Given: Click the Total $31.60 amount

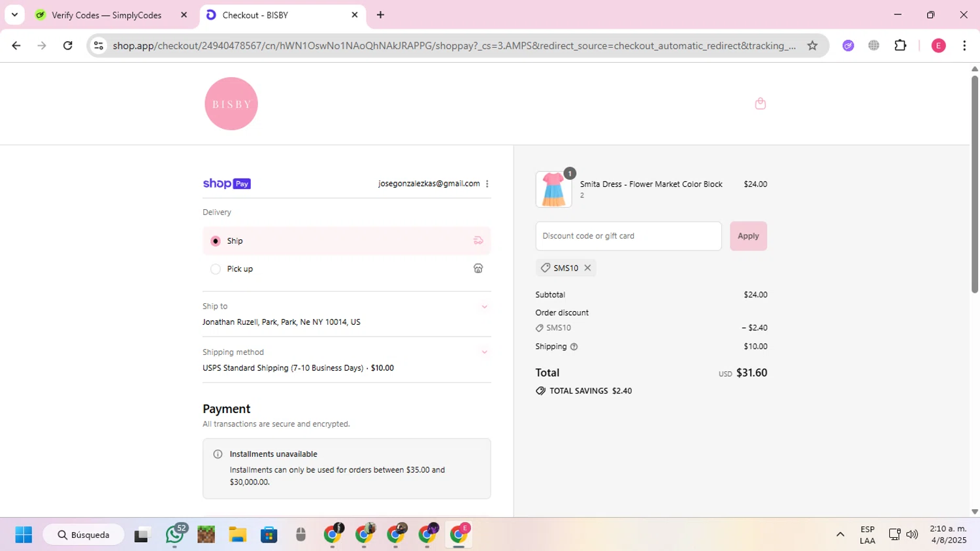Looking at the screenshot, I should pos(751,373).
